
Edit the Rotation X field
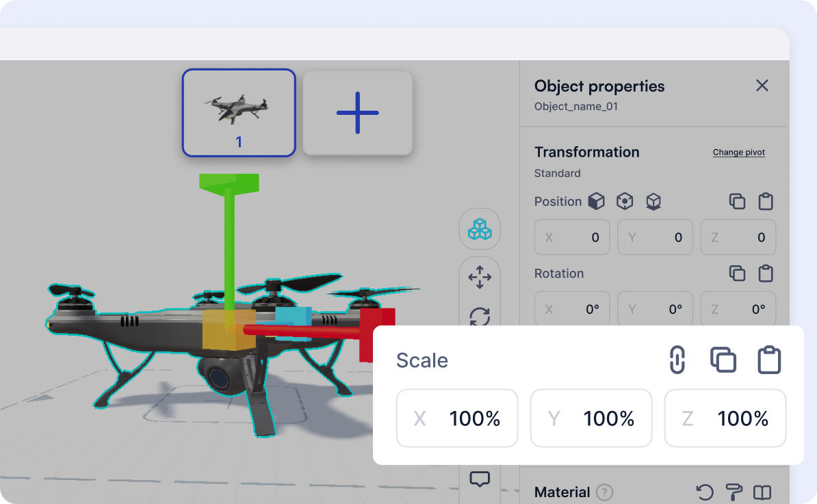click(x=572, y=308)
